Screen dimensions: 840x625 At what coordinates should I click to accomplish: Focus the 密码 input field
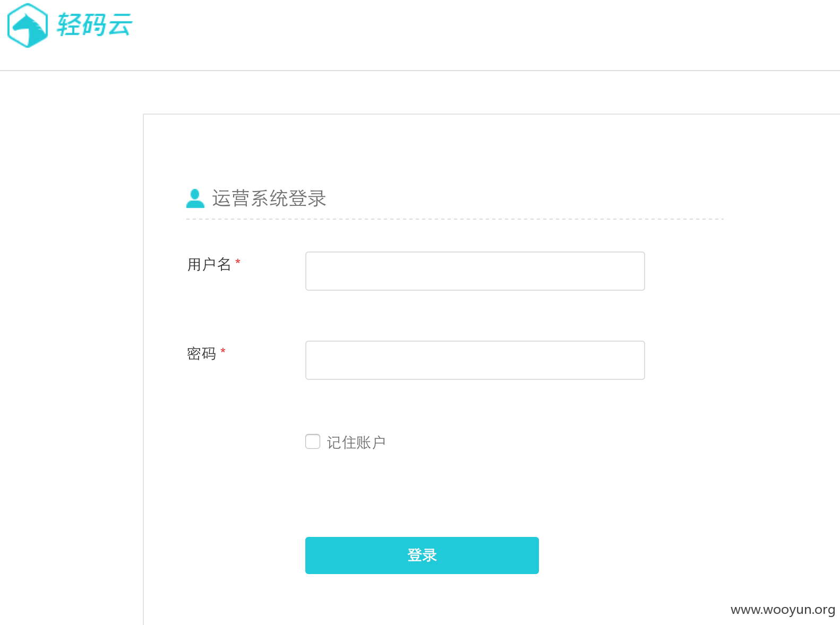(475, 360)
